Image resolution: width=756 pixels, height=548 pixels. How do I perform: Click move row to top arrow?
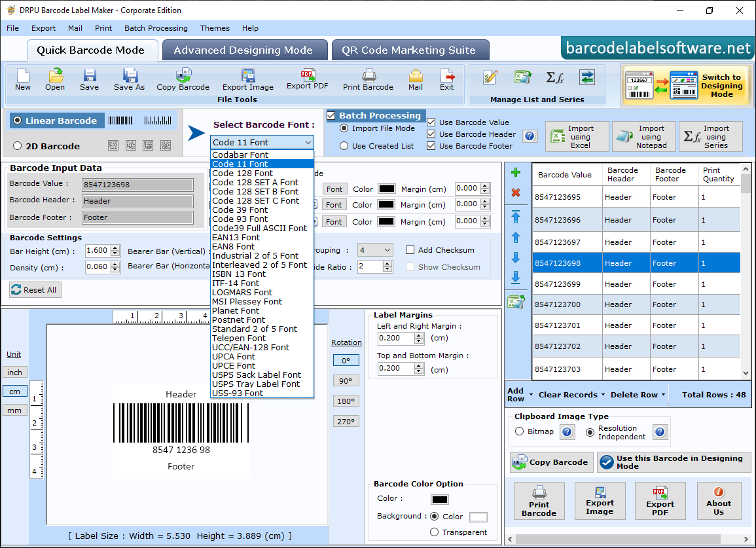(x=516, y=217)
